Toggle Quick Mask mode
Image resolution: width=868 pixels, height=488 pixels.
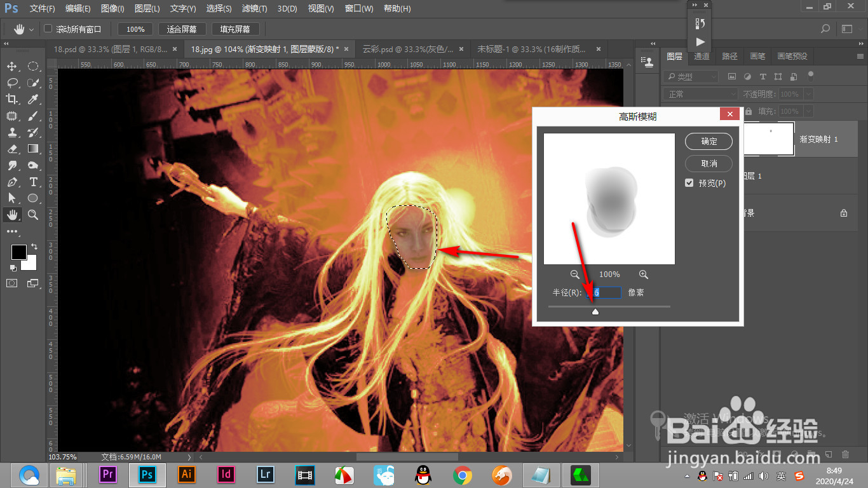click(12, 283)
